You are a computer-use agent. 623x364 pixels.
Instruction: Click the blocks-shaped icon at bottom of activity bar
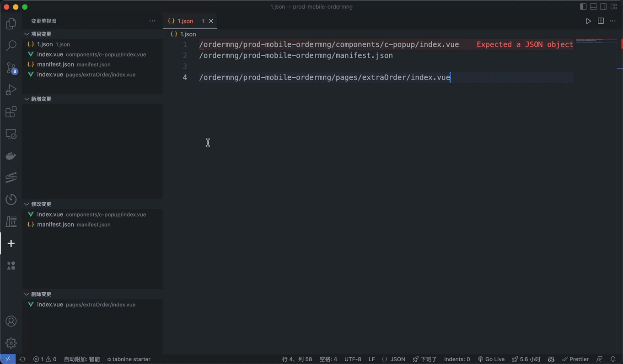pos(11,265)
